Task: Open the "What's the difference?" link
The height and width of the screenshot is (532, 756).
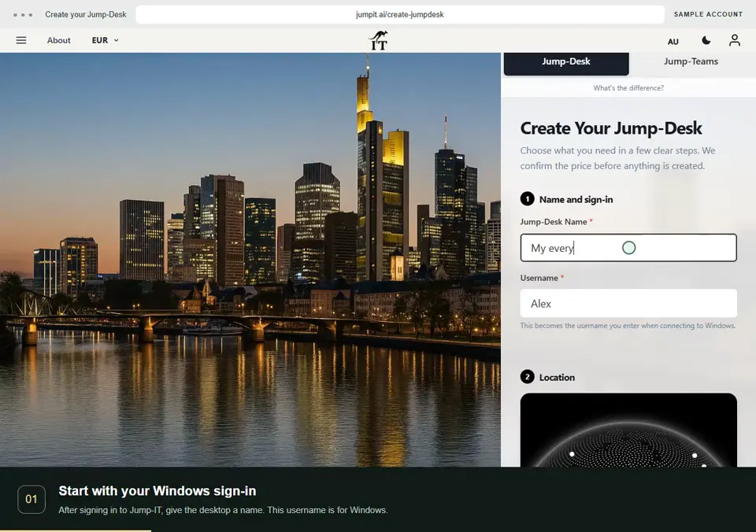Action: (628, 88)
